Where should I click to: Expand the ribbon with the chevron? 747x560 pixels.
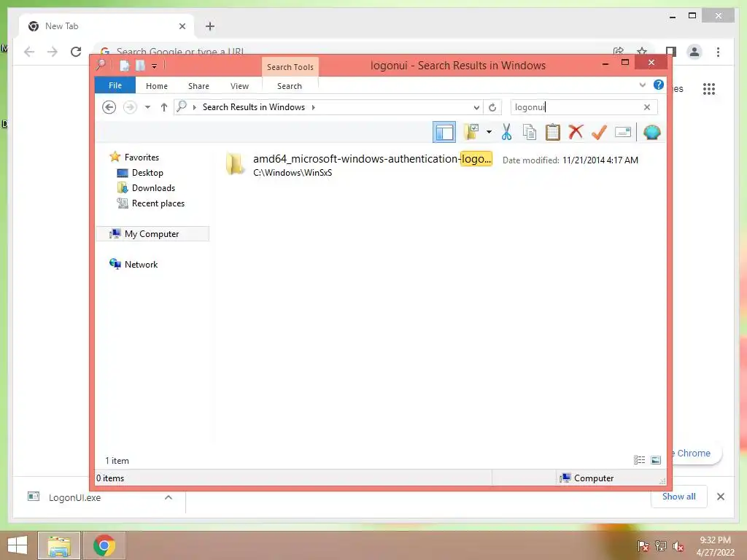pos(642,85)
